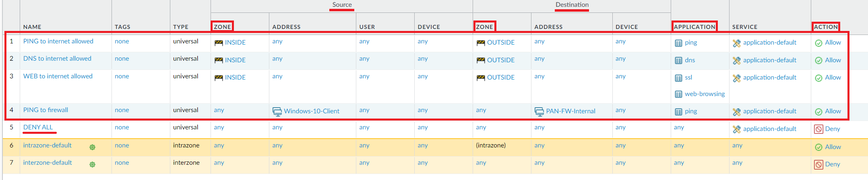
Task: Click the Source DEVICE column header
Action: (x=429, y=27)
